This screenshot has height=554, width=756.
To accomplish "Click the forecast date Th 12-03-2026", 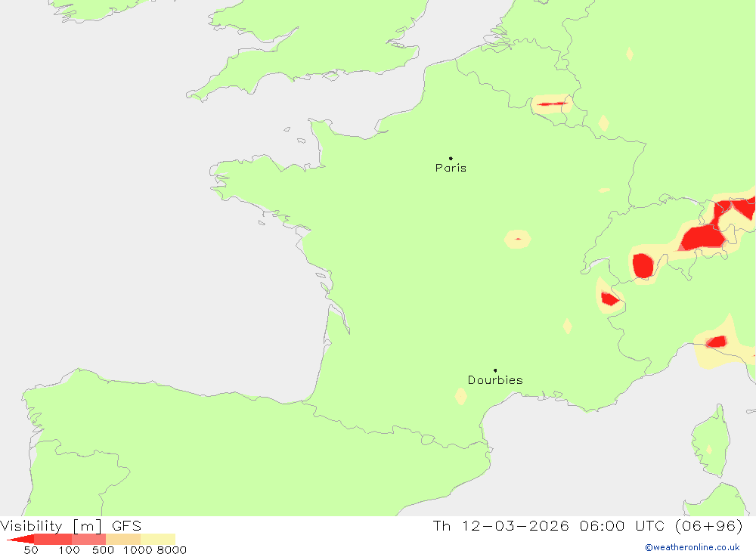I will [x=500, y=525].
